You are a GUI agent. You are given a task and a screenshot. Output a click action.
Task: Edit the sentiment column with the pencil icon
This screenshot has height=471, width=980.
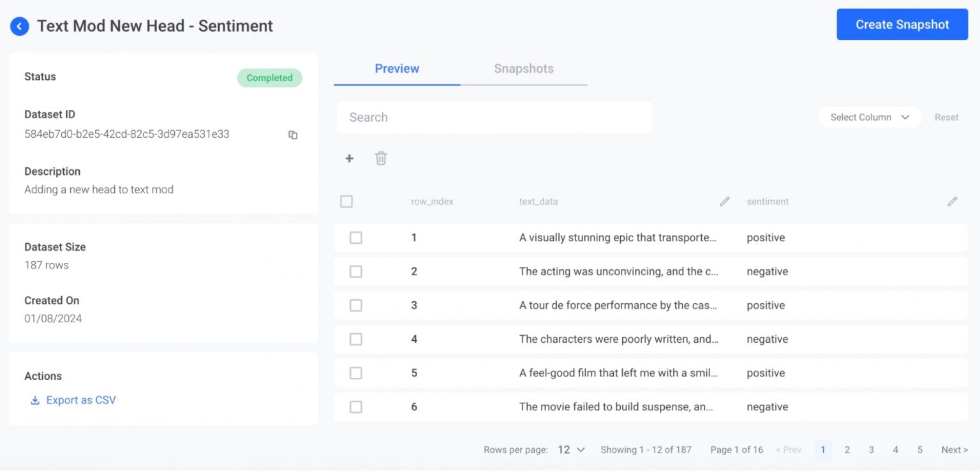[953, 201]
